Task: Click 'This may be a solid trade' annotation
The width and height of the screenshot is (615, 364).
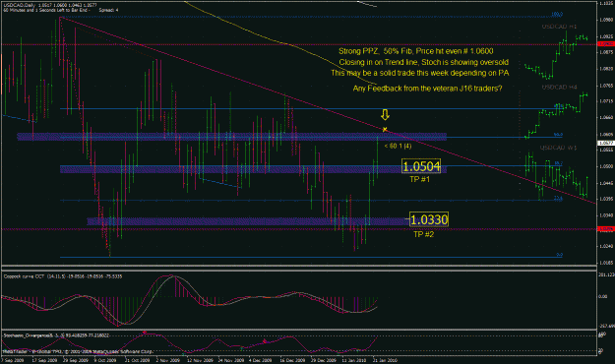Action: pos(419,73)
